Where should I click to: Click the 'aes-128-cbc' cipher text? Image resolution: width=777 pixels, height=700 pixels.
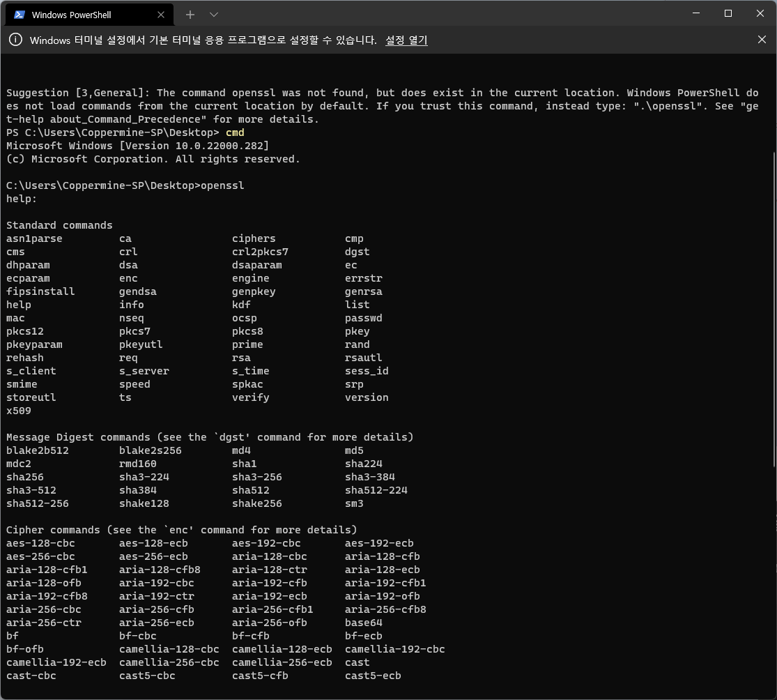tap(40, 543)
